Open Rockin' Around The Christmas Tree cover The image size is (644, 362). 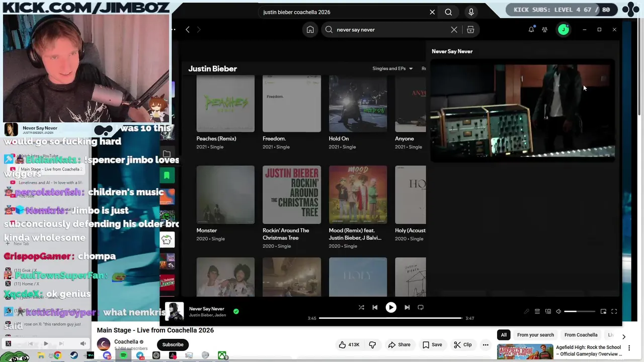[291, 195]
